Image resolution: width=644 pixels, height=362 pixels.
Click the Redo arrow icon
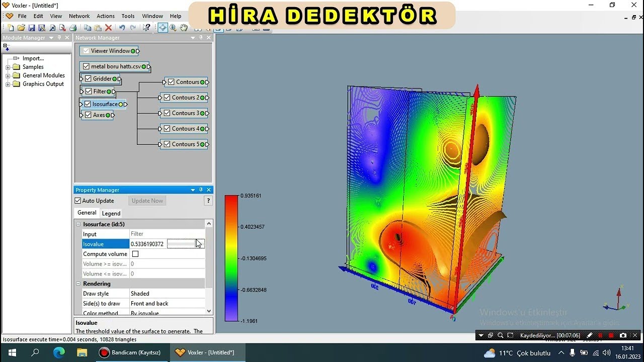click(133, 28)
